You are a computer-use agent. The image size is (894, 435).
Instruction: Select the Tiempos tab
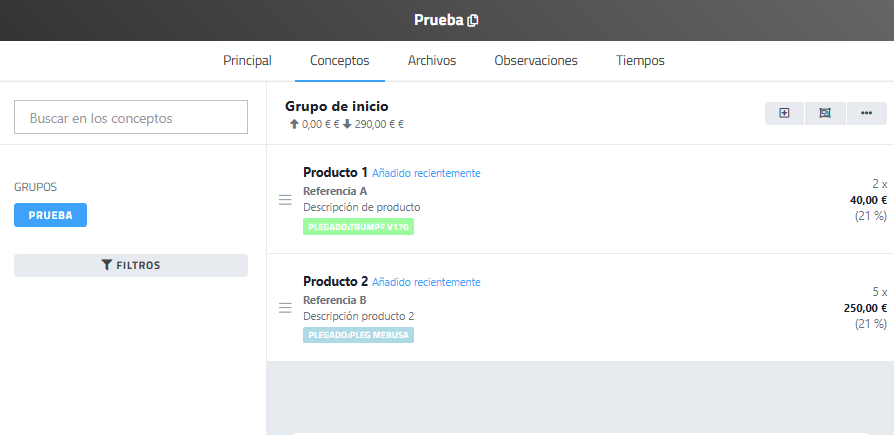point(640,61)
